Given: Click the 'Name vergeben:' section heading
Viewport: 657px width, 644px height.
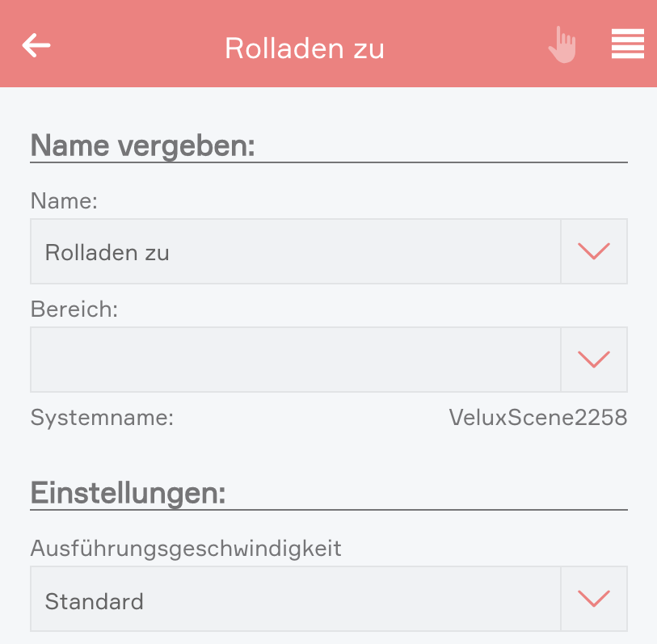Looking at the screenshot, I should tap(143, 146).
